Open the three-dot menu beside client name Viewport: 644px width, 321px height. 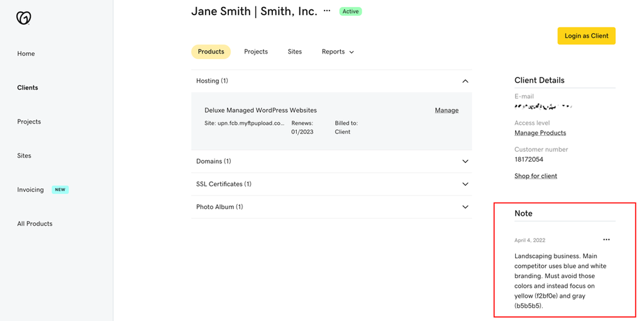pyautogui.click(x=327, y=11)
